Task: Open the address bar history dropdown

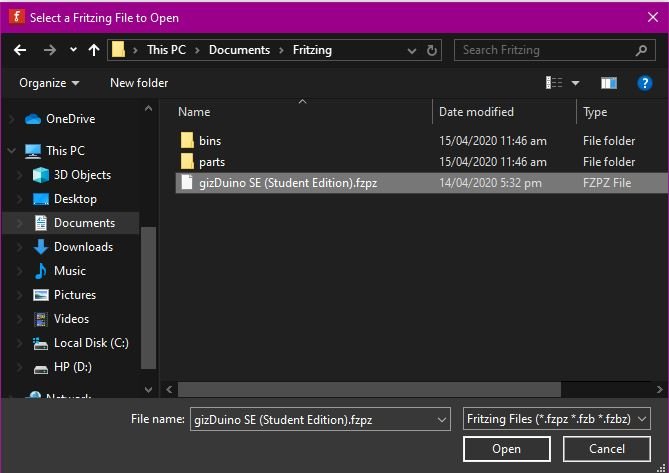Action: [412, 51]
